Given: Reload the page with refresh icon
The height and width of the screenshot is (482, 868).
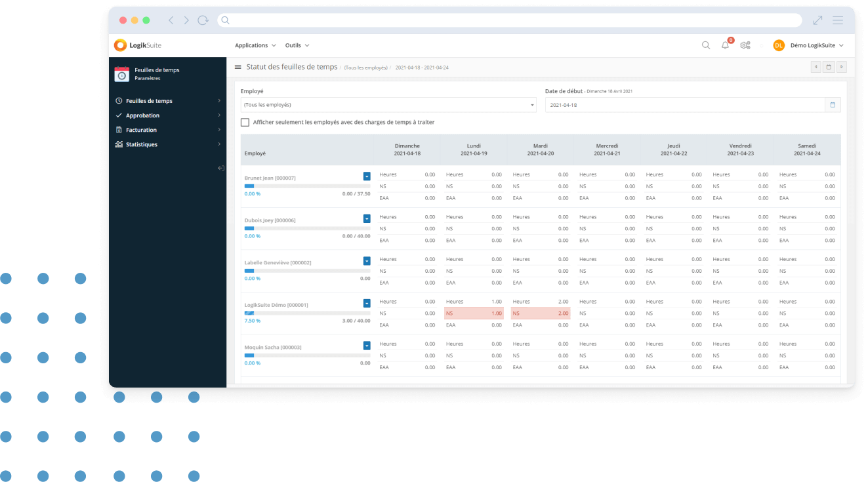Looking at the screenshot, I should [x=203, y=20].
